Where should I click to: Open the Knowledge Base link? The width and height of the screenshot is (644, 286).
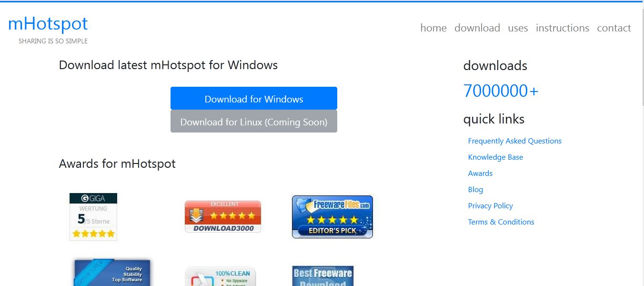coord(495,157)
